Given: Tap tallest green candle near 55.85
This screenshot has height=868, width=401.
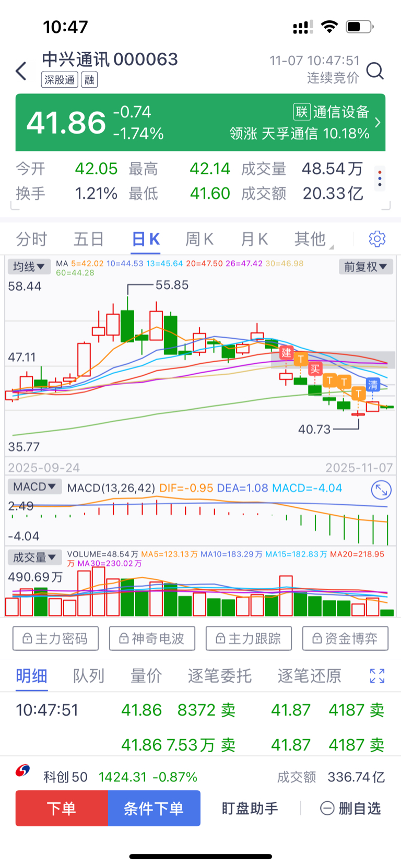Looking at the screenshot, I should 127,326.
